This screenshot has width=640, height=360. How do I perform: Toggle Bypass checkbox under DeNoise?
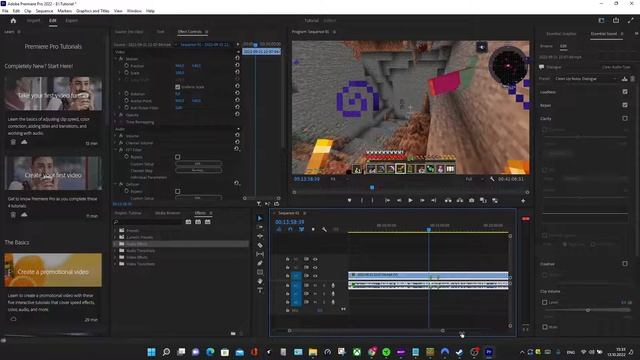click(x=178, y=191)
